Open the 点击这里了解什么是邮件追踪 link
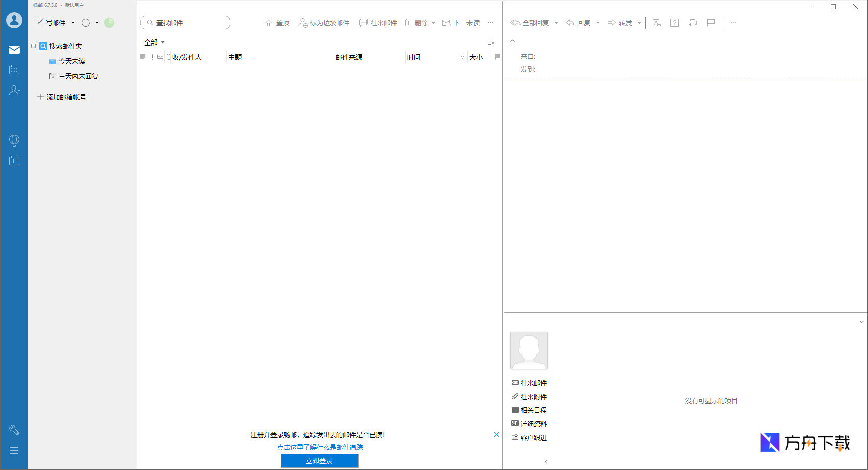Screen dimensions: 868x470 click(x=320, y=447)
